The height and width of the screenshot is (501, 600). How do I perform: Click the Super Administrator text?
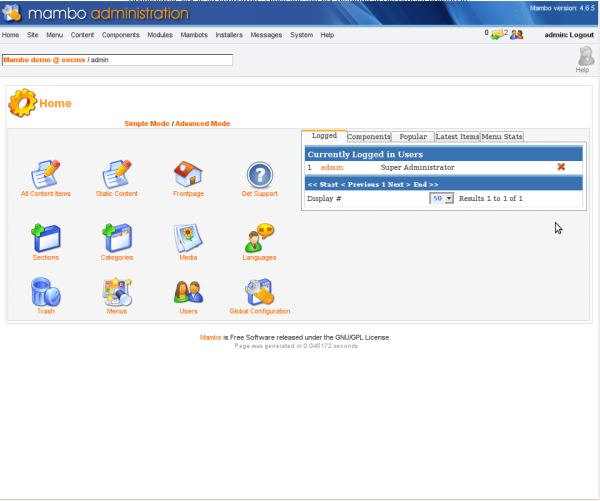click(x=417, y=167)
